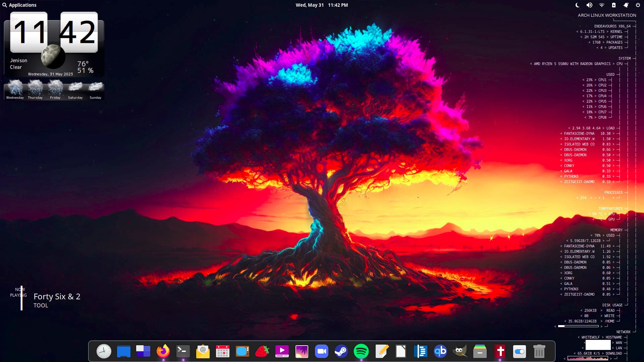The height and width of the screenshot is (362, 644).
Task: Open the battery status popover
Action: tap(613, 5)
